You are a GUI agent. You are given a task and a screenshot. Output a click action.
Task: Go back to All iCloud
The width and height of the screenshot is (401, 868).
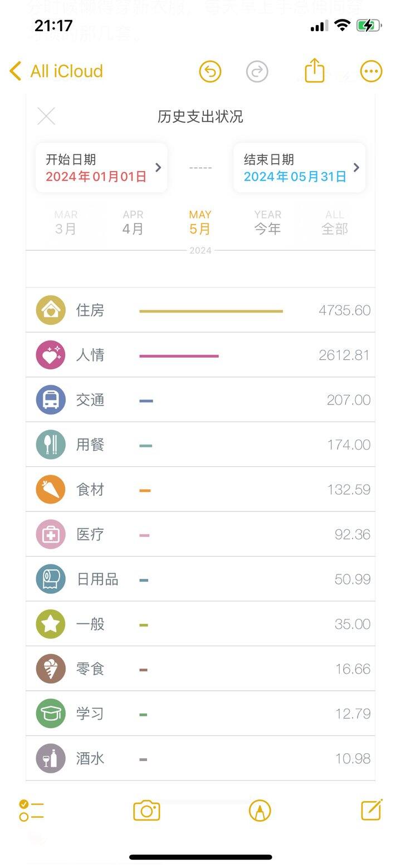(x=56, y=71)
